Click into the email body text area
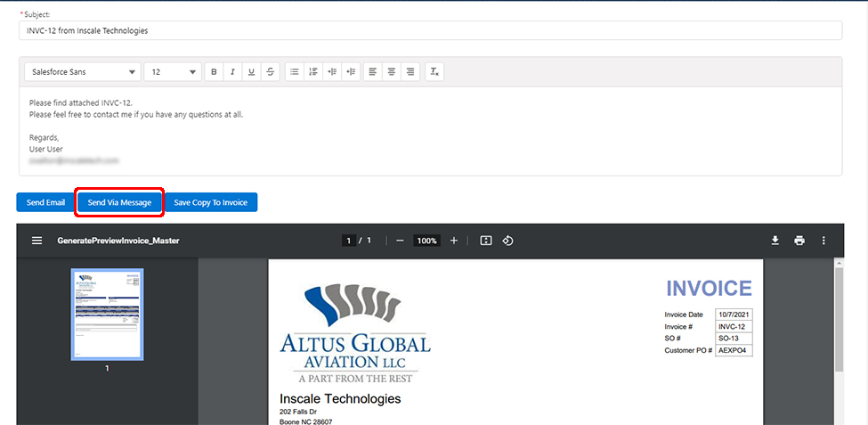This screenshot has height=425, width=868. [431, 131]
